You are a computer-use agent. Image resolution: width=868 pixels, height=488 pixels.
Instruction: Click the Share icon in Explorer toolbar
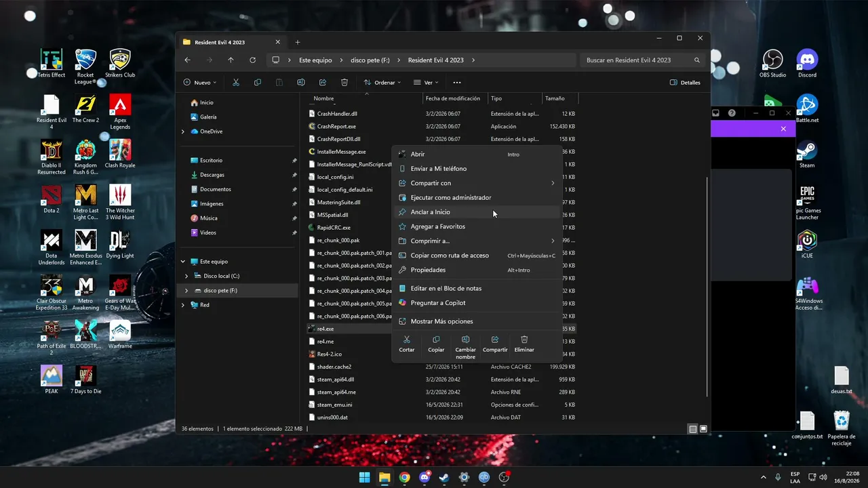point(323,83)
